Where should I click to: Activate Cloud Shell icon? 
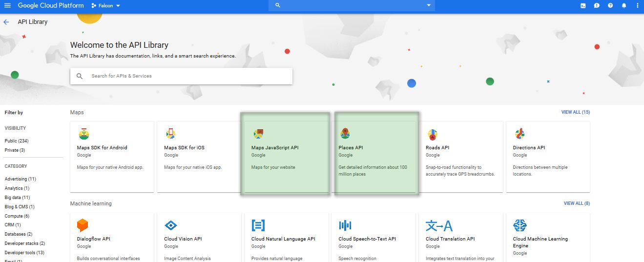point(583,5)
